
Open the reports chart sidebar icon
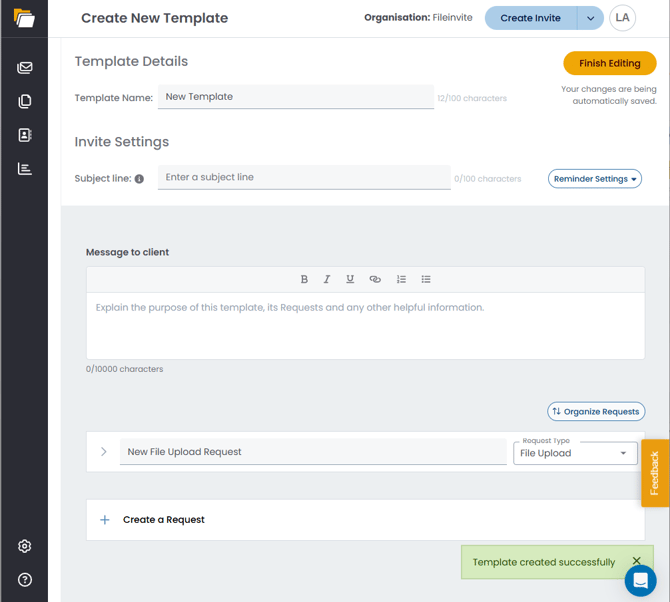click(25, 169)
